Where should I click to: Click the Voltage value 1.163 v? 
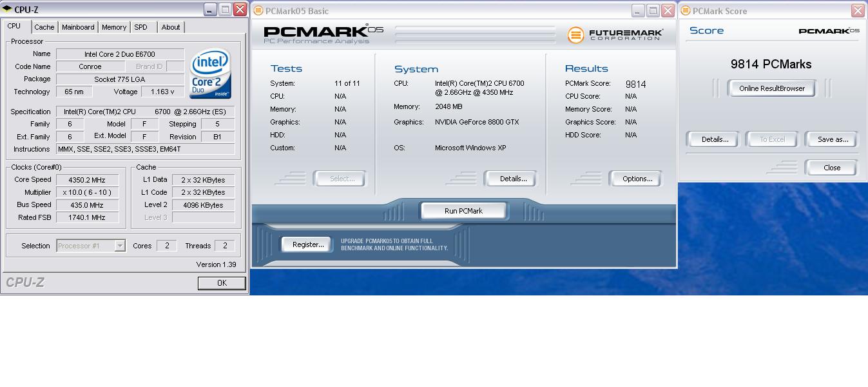tap(162, 92)
